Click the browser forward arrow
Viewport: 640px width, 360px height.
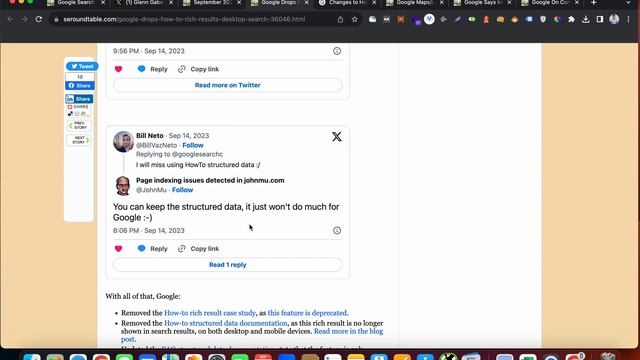coord(24,19)
